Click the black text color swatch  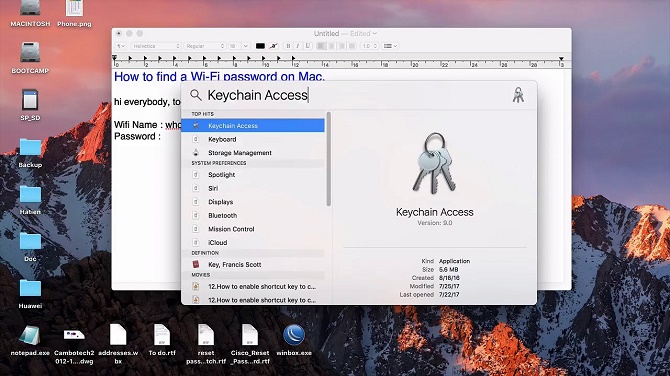(x=260, y=46)
